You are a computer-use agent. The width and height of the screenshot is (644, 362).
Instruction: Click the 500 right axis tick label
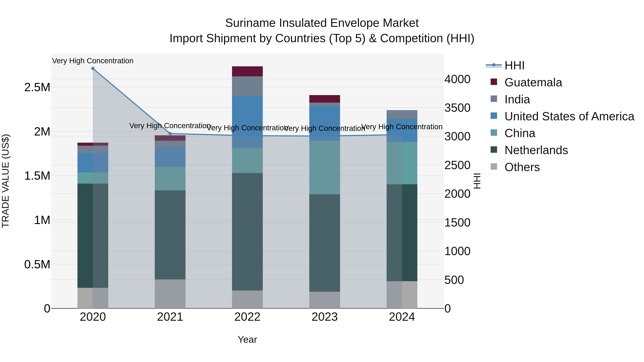pyautogui.click(x=454, y=280)
